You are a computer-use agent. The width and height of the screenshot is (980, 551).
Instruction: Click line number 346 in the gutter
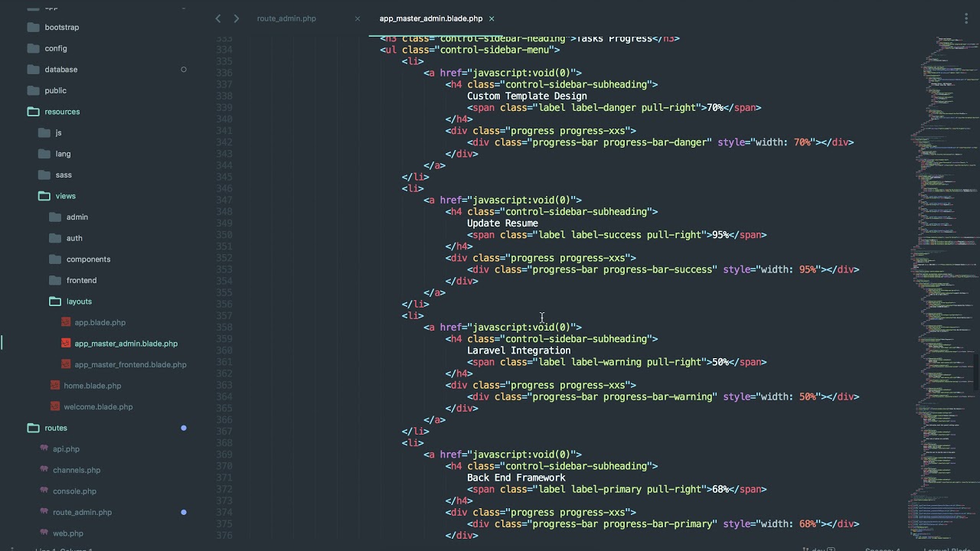pos(224,188)
